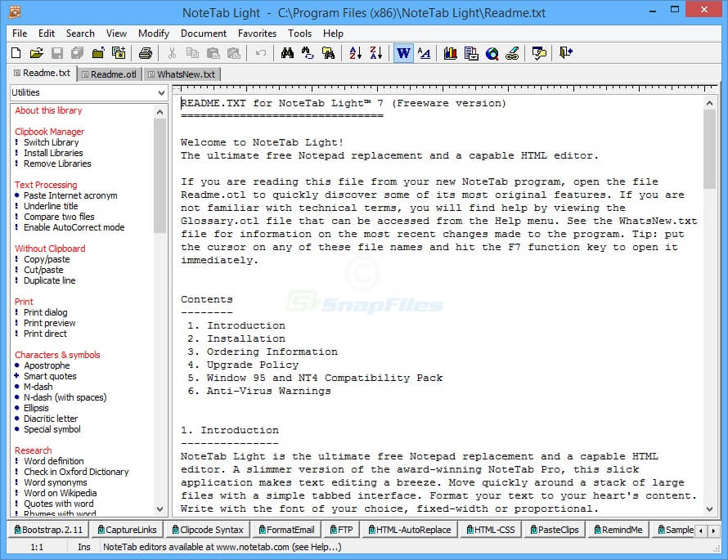Toggle the font switch icon beside Word Wrap
The image size is (728, 560).
tap(424, 53)
